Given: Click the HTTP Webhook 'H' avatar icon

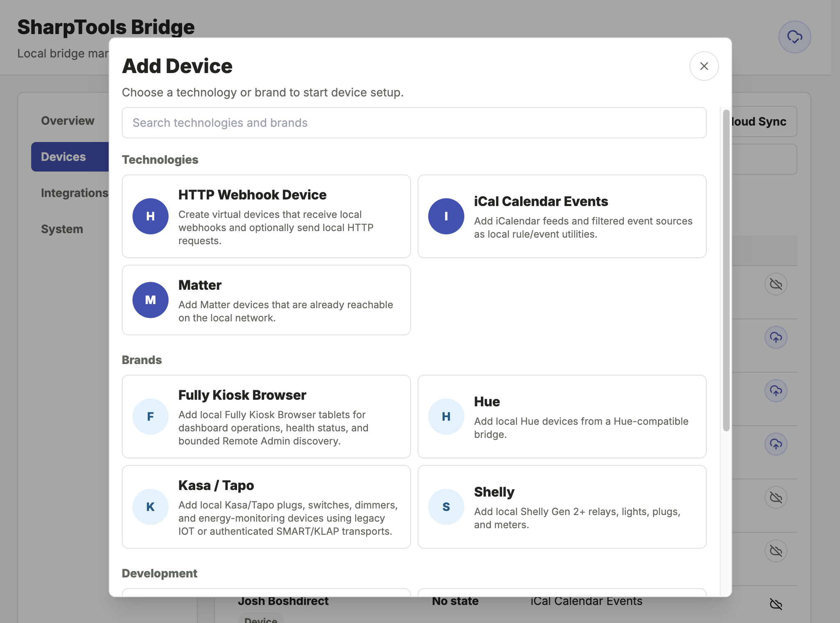Looking at the screenshot, I should coord(151,216).
